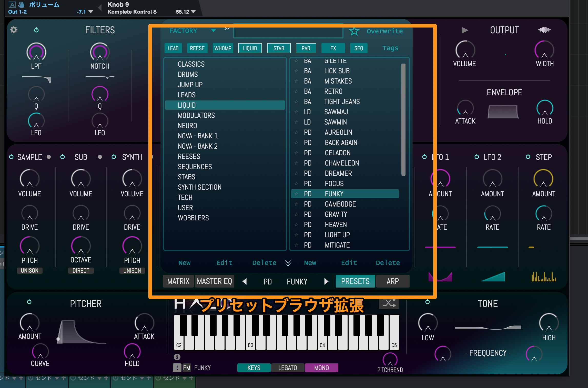The height and width of the screenshot is (388, 588).
Task: Click the randomize shuffle icon above keyboard
Action: click(x=389, y=303)
